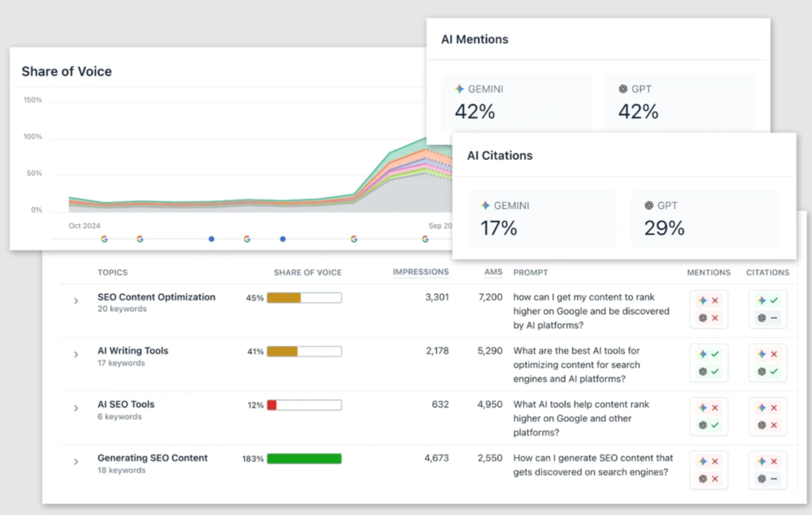The image size is (812, 515).
Task: Click the MENTIONS column header
Action: pos(709,273)
